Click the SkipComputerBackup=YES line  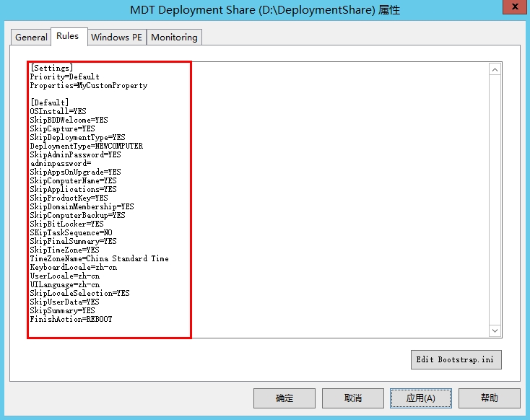click(x=78, y=215)
